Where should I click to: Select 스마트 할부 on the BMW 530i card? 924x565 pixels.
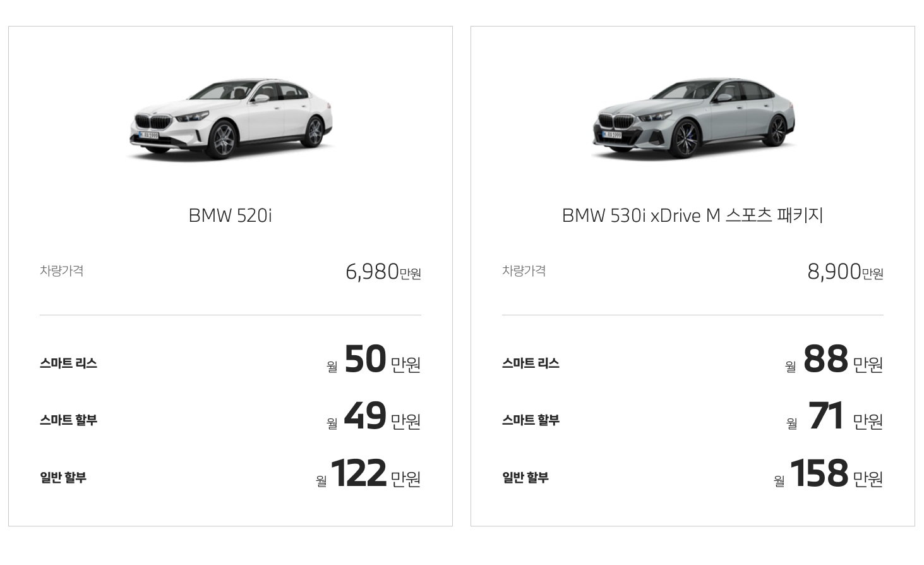click(x=531, y=420)
